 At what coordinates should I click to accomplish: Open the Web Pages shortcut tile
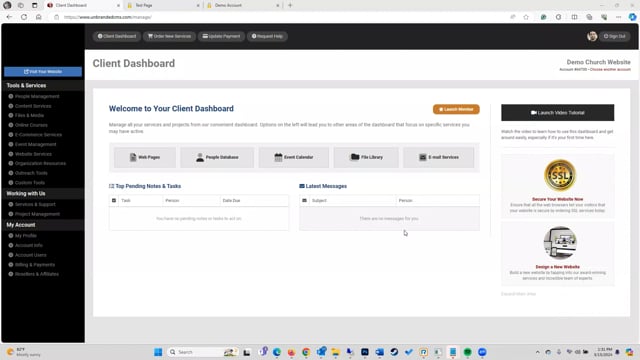[145, 157]
